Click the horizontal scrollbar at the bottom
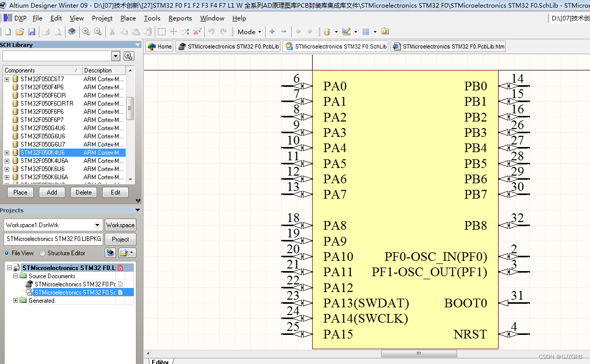Image resolution: width=590 pixels, height=364 pixels. point(418,353)
